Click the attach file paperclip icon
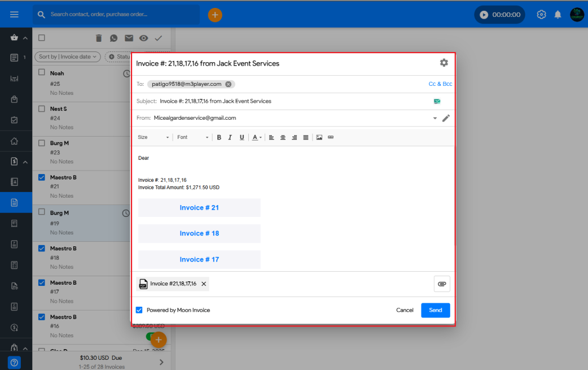 pos(442,284)
